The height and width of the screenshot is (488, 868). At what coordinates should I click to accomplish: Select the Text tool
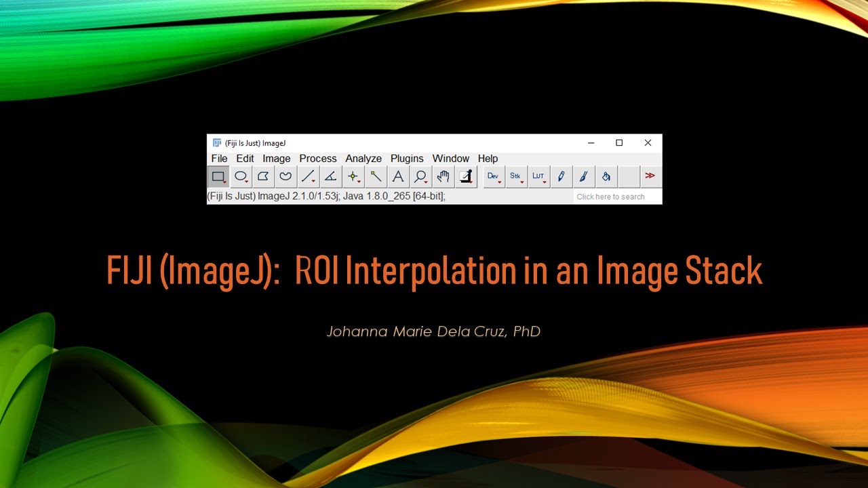(398, 176)
